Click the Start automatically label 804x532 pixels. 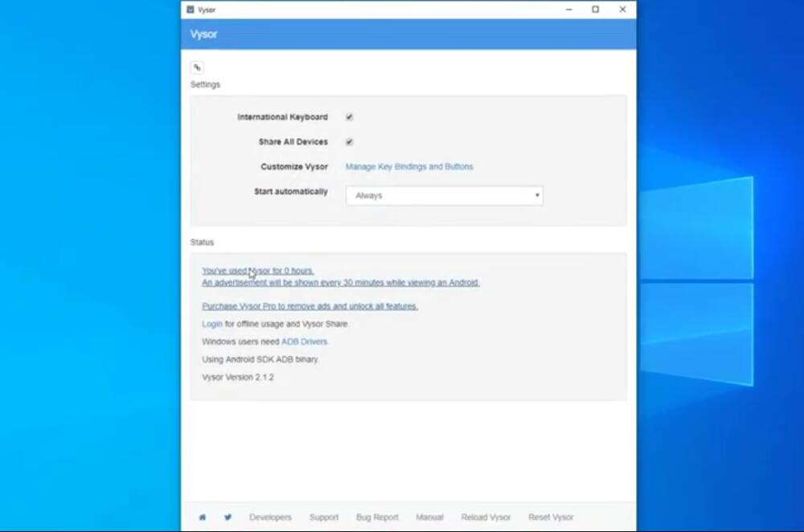[x=291, y=191]
